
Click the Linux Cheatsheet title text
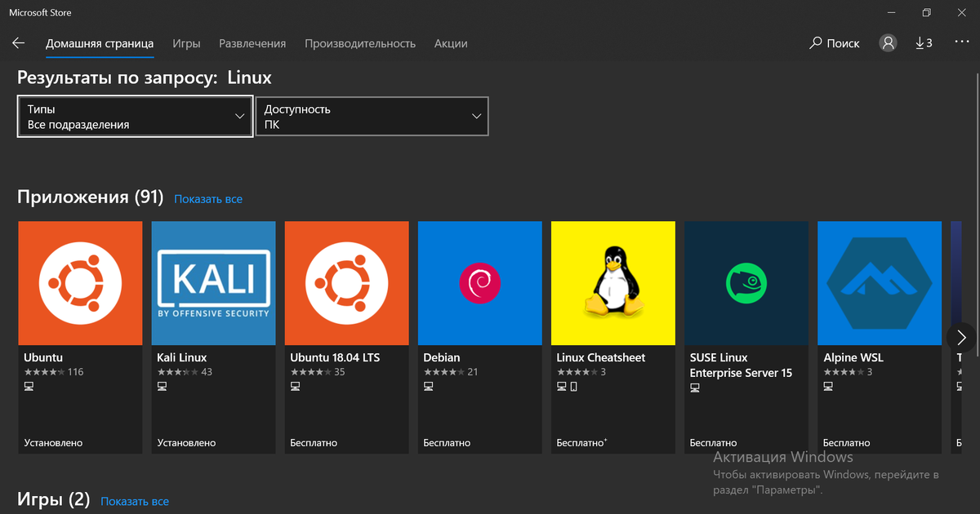pos(601,357)
